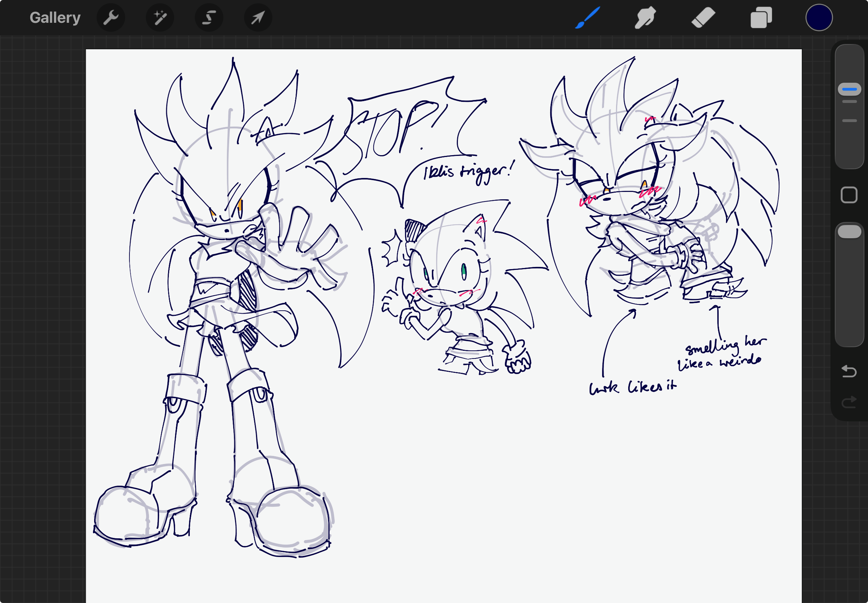Select the Brush tool
The height and width of the screenshot is (603, 868).
point(588,17)
